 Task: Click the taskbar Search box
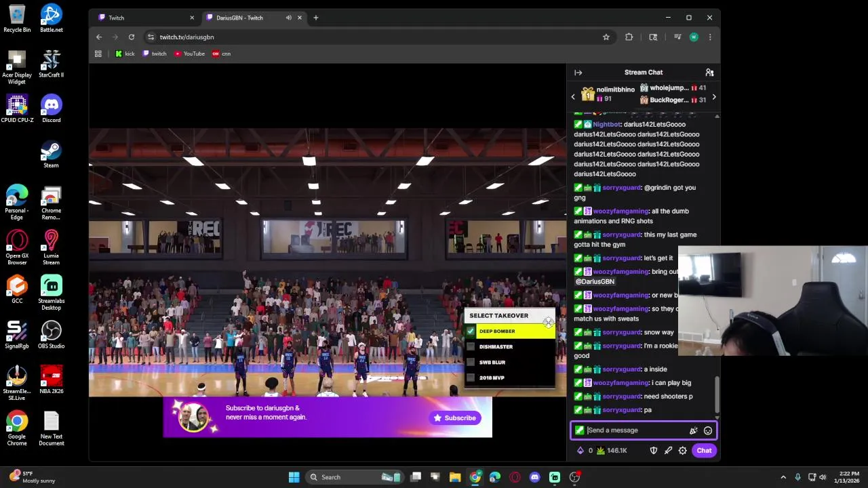click(355, 477)
